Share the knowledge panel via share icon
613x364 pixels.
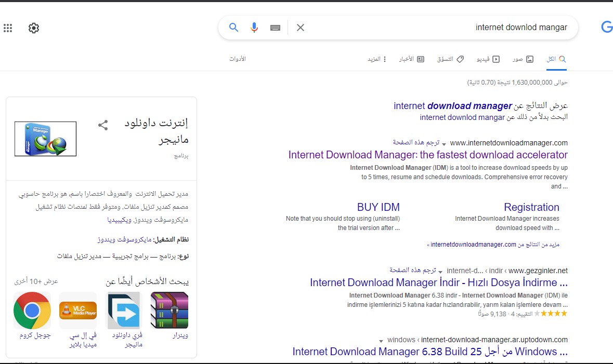pyautogui.click(x=103, y=125)
